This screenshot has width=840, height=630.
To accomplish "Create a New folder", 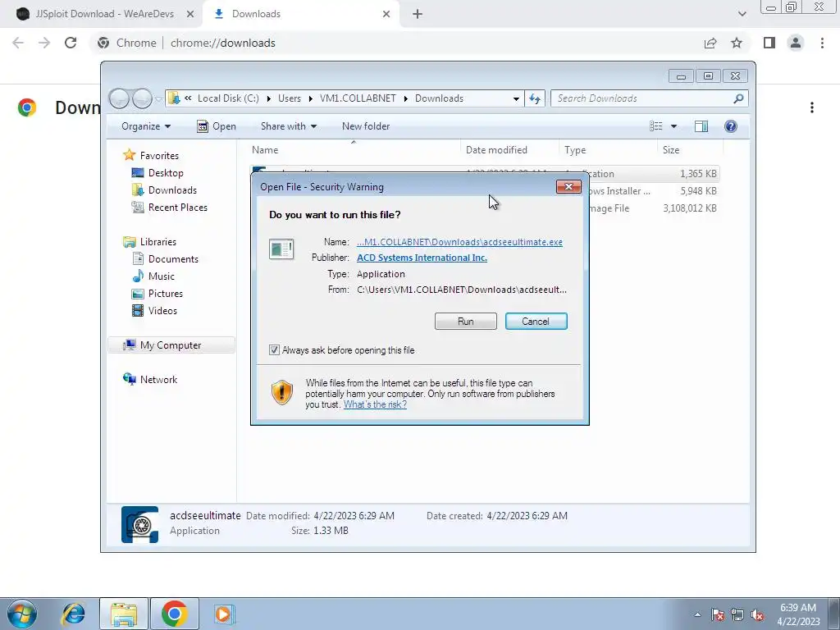I will (x=366, y=126).
